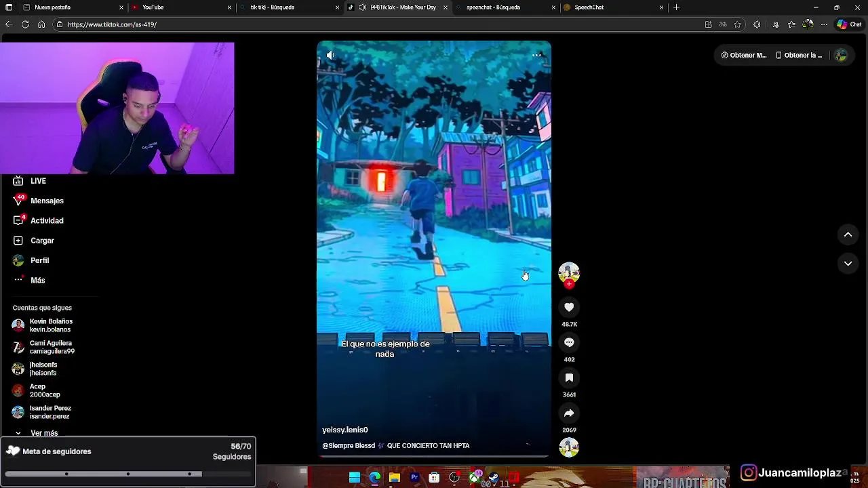Close the YouTube browser tab
Viewport: 868px width, 488px height.
coord(229,7)
